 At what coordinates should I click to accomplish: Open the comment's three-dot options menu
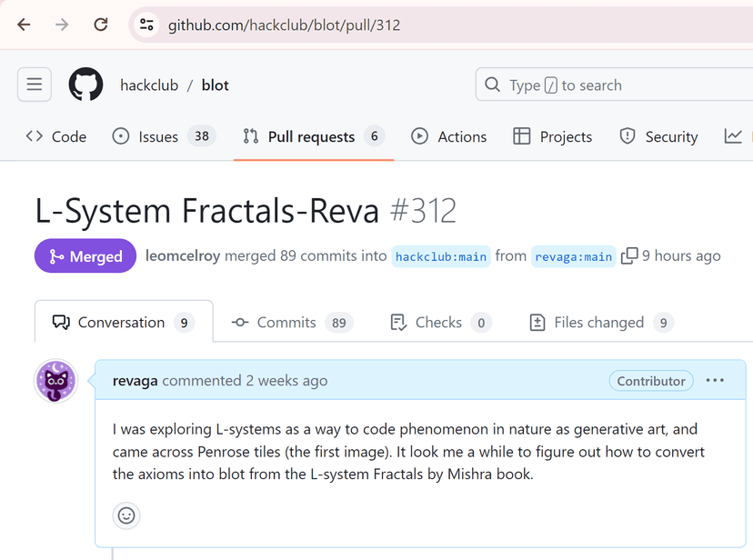coord(715,381)
